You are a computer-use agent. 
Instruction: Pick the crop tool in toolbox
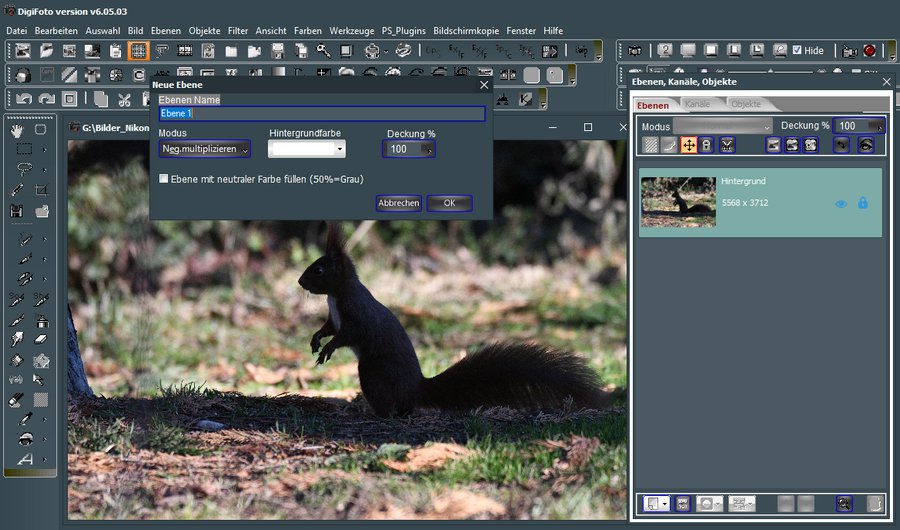[41, 189]
